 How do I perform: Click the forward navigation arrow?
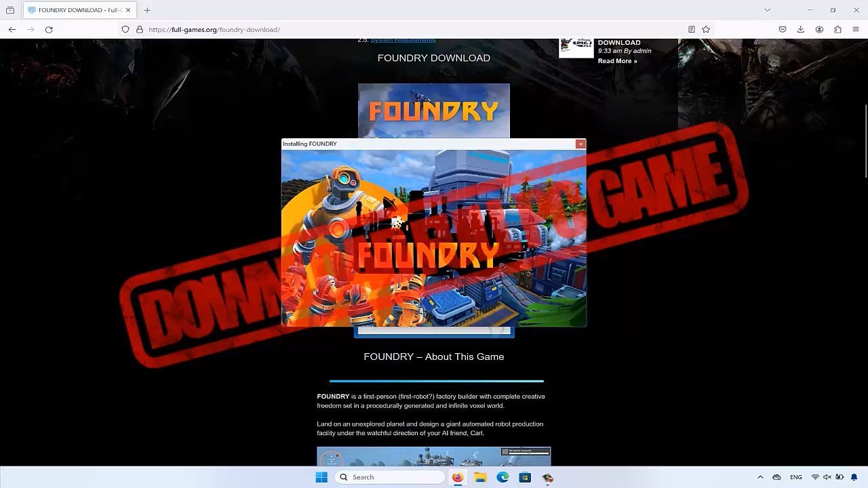pos(31,30)
